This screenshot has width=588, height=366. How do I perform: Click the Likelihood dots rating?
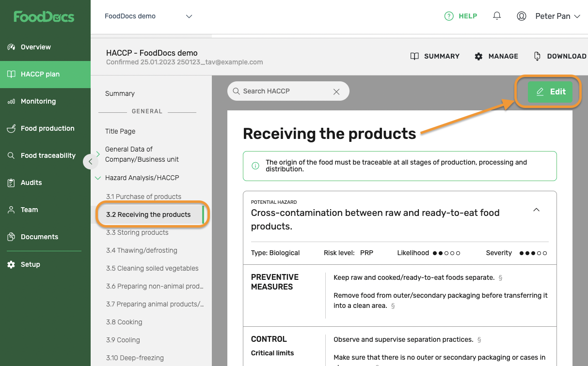click(446, 253)
